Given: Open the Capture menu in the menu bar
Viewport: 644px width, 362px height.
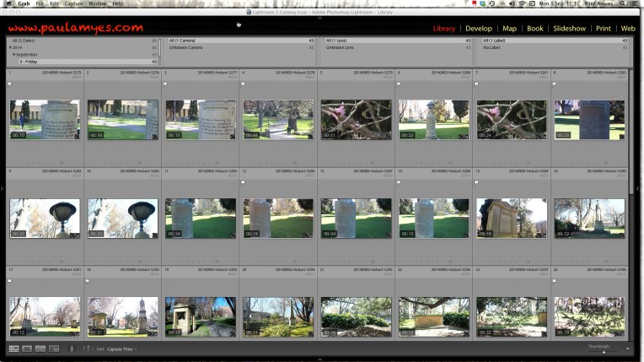Looking at the screenshot, I should point(74,3).
